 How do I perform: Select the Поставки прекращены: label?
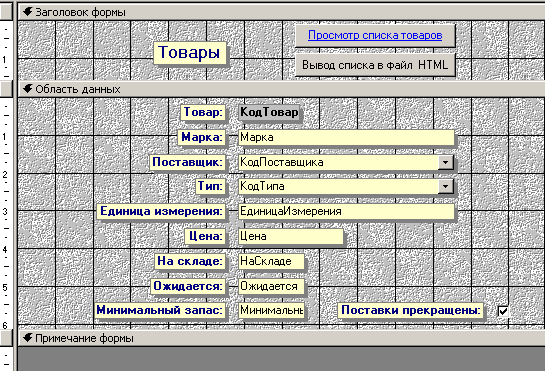[x=411, y=310]
